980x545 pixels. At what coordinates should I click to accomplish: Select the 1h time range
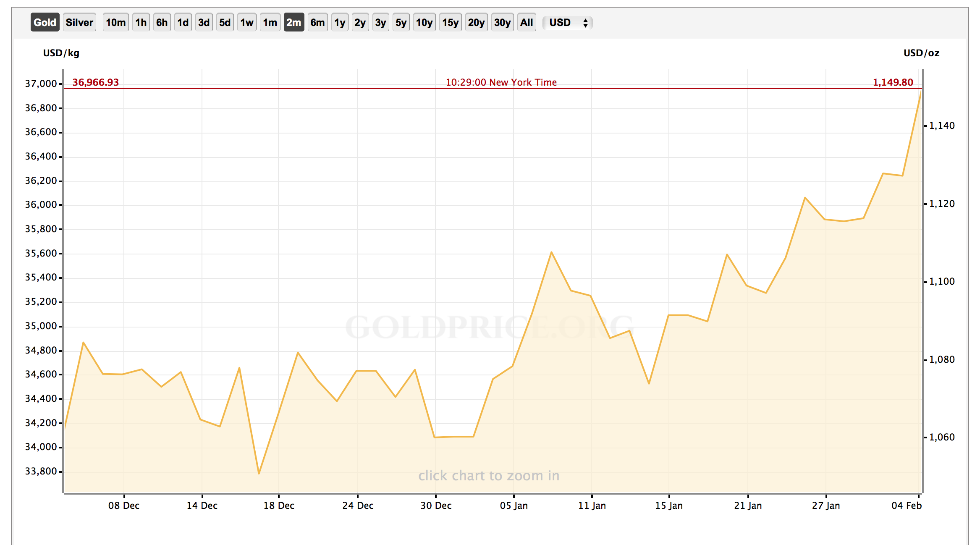141,22
